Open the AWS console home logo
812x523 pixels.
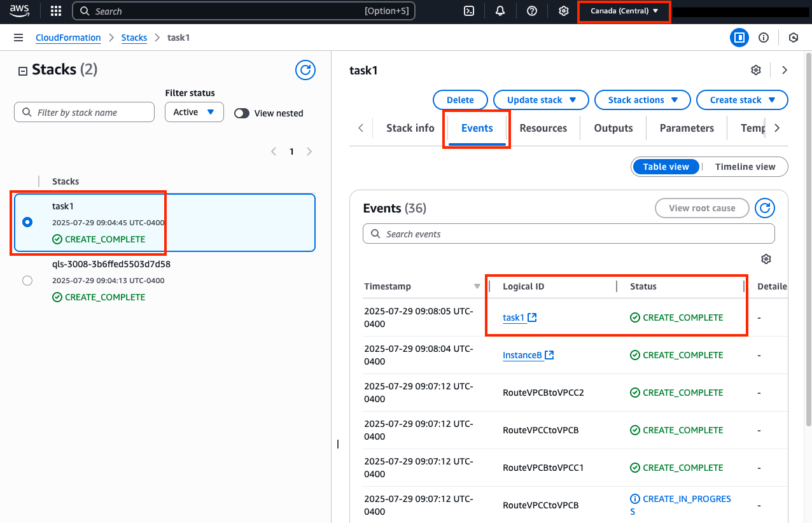tap(19, 11)
